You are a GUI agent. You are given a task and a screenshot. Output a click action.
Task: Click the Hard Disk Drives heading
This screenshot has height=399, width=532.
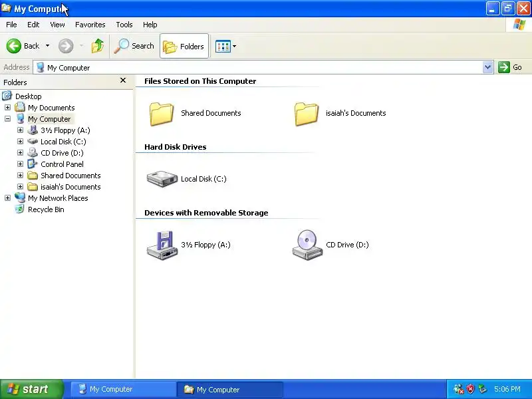[x=176, y=147]
